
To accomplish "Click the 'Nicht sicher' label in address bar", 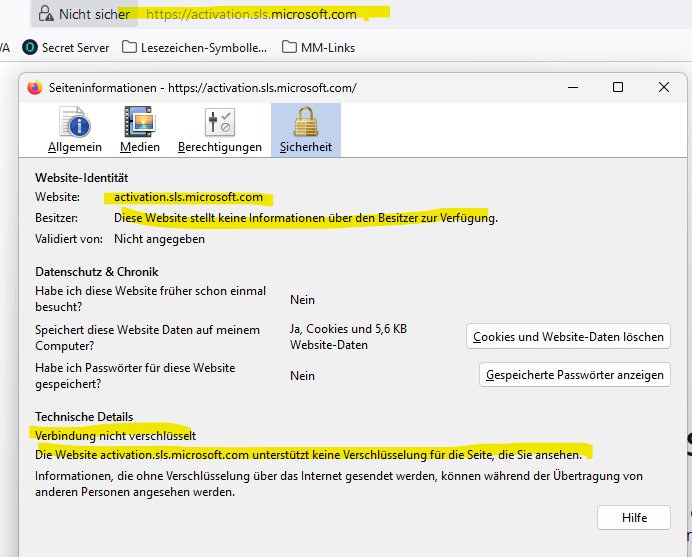I will pyautogui.click(x=94, y=14).
